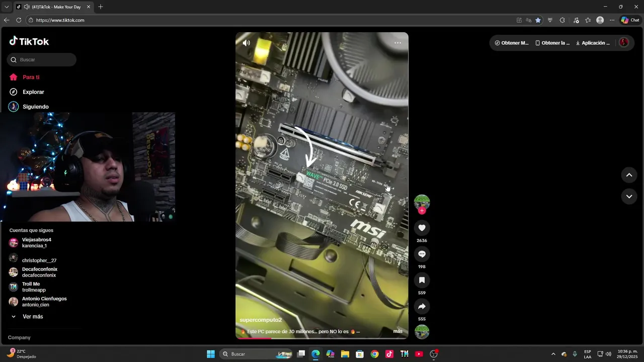Click the address bar URL
This screenshot has width=644, height=362.
tap(60, 20)
